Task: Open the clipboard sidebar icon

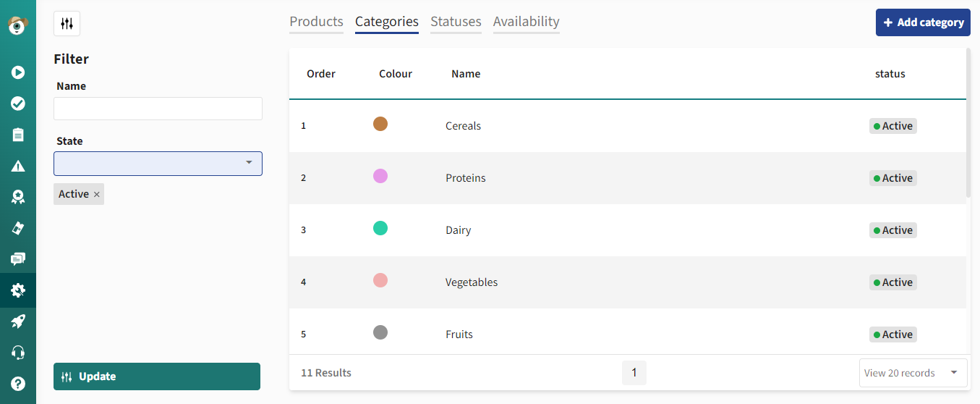Action: [18, 135]
